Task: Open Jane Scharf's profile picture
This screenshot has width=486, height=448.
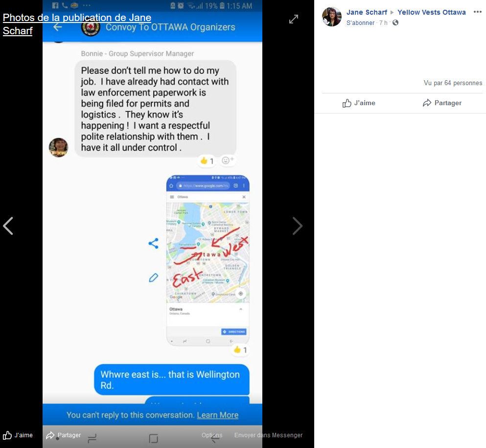Action: pos(332,17)
